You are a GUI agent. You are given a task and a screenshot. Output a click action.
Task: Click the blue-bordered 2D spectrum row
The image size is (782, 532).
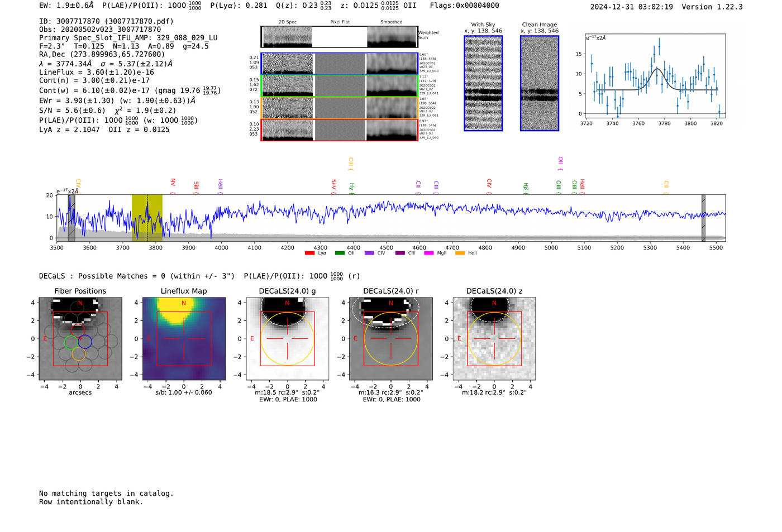tap(340, 64)
